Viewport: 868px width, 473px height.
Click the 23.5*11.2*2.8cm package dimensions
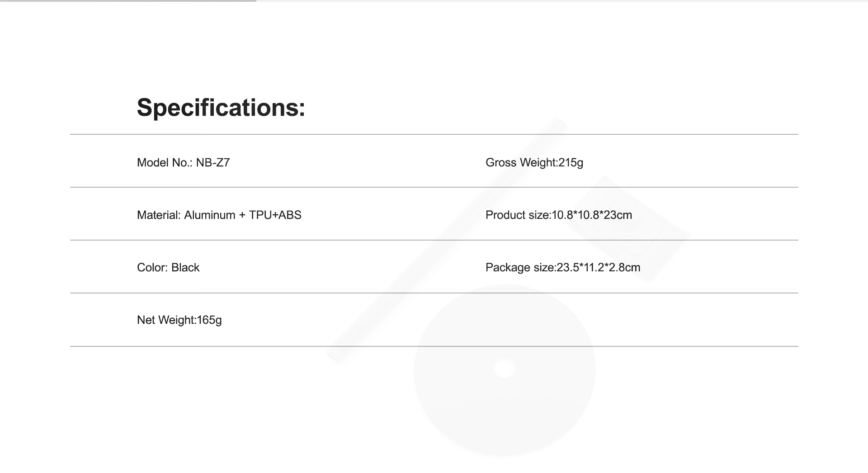(598, 268)
